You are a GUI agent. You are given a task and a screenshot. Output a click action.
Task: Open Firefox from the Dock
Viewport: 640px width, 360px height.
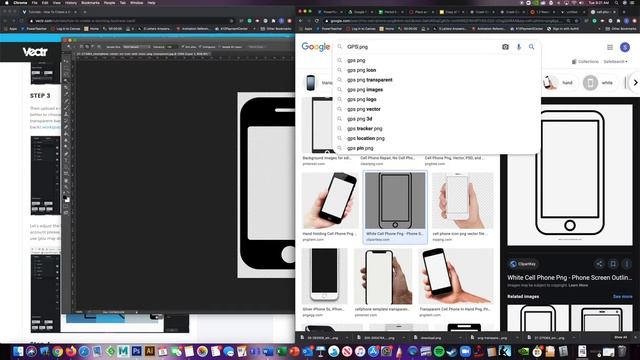click(71, 351)
